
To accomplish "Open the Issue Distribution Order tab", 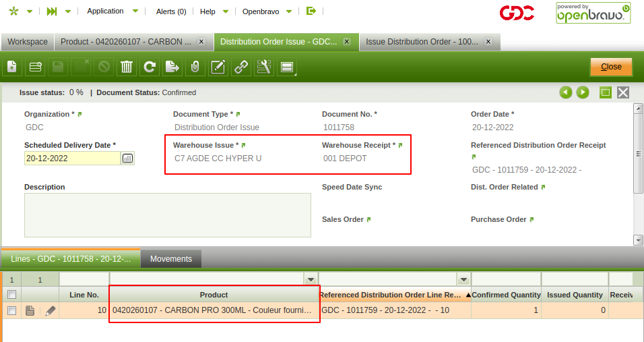I will click(422, 42).
